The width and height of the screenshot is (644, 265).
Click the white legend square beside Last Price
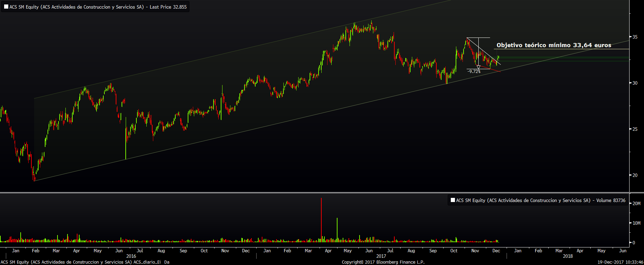click(6, 7)
